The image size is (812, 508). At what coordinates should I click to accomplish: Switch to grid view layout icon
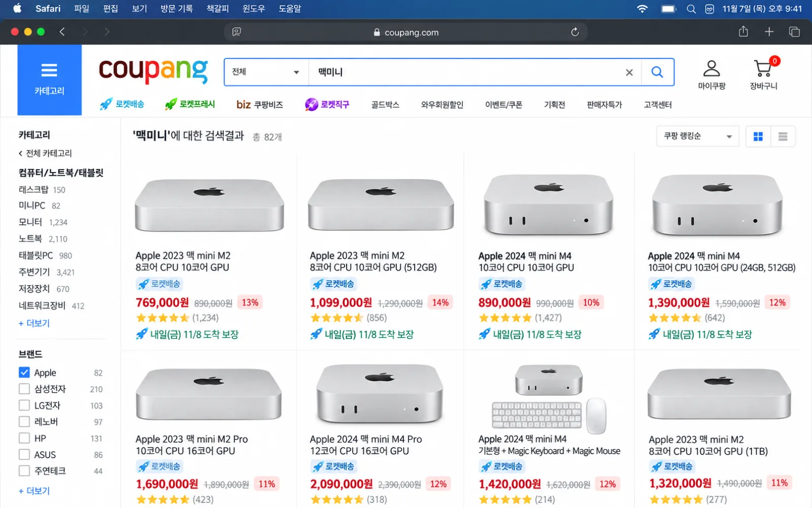point(758,137)
